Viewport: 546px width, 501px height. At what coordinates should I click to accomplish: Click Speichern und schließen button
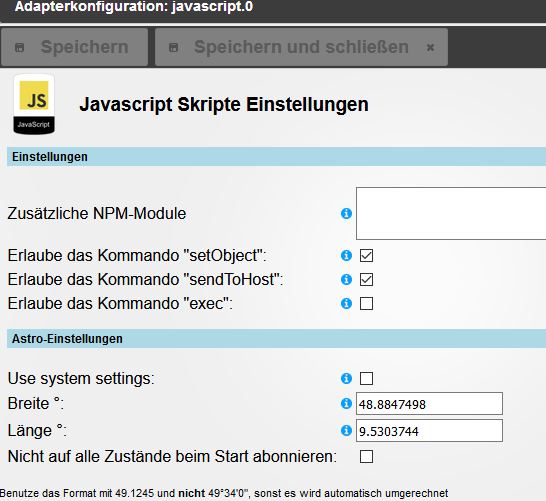coord(301,47)
